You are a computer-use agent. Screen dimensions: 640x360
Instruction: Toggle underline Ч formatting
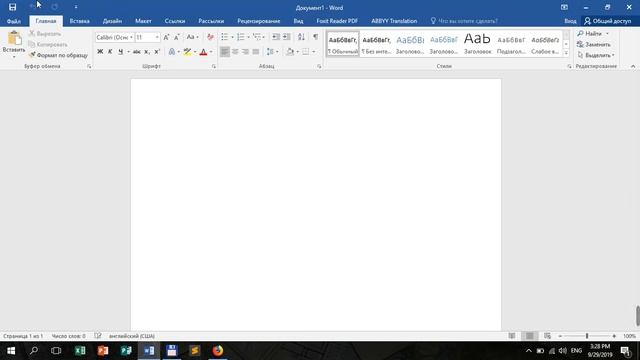click(x=120, y=52)
